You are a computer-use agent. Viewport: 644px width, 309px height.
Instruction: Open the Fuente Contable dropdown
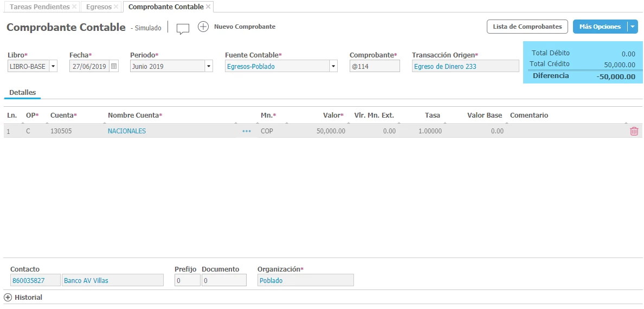pyautogui.click(x=333, y=66)
